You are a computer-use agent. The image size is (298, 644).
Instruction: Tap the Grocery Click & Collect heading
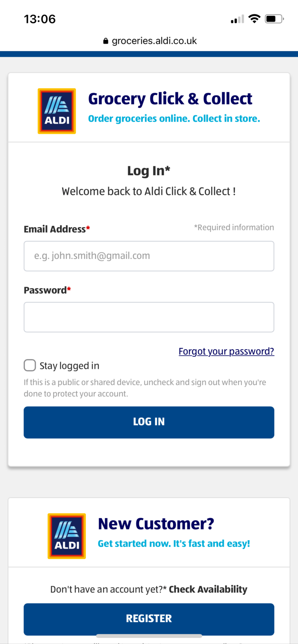[x=170, y=98]
